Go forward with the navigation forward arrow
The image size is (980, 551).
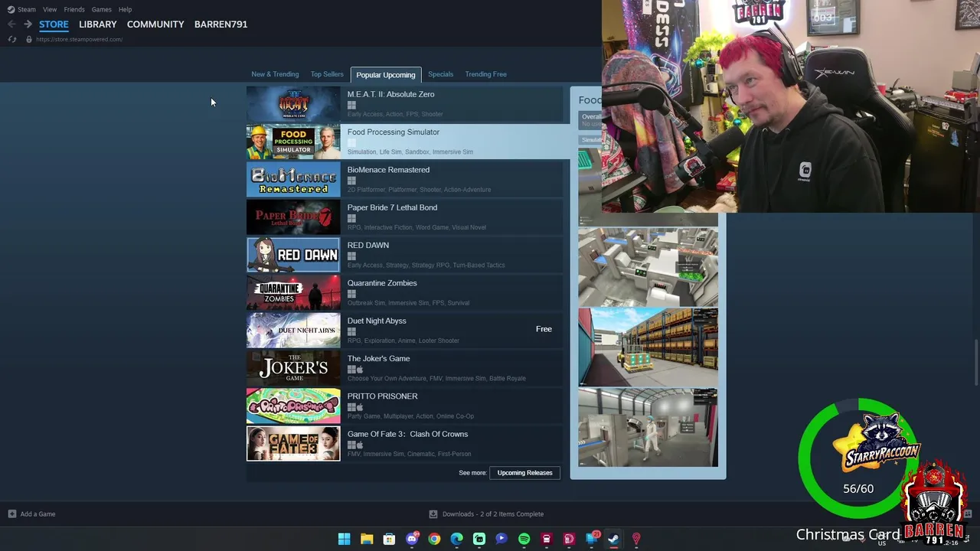tap(28, 24)
